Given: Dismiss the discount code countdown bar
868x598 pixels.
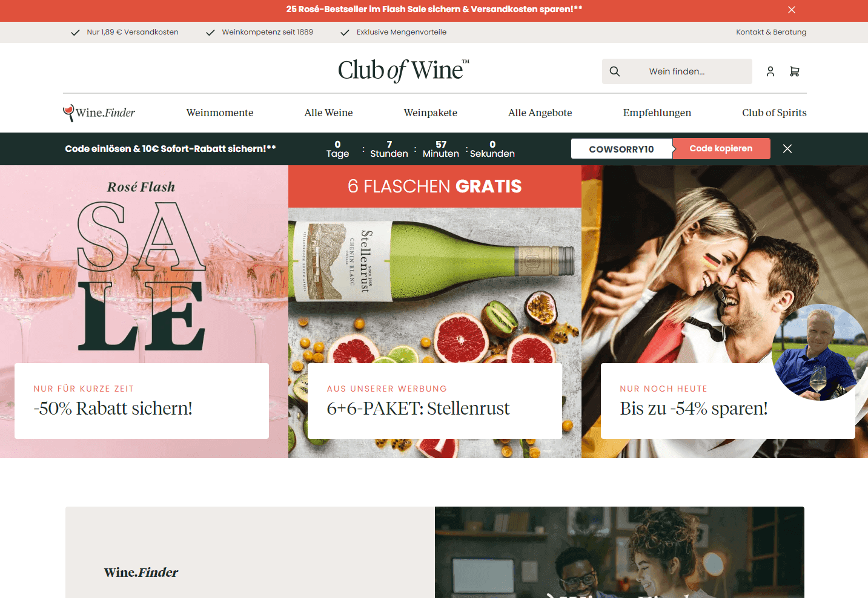Looking at the screenshot, I should (787, 149).
